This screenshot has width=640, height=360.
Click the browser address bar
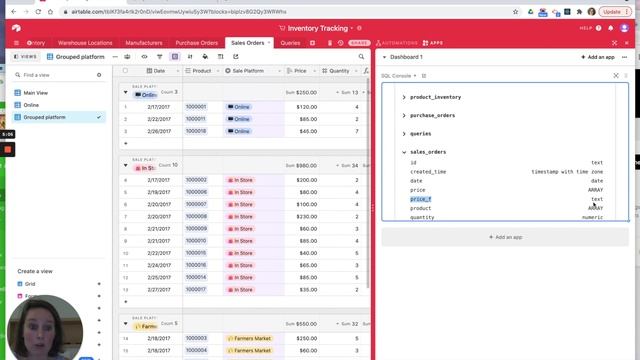(286, 12)
